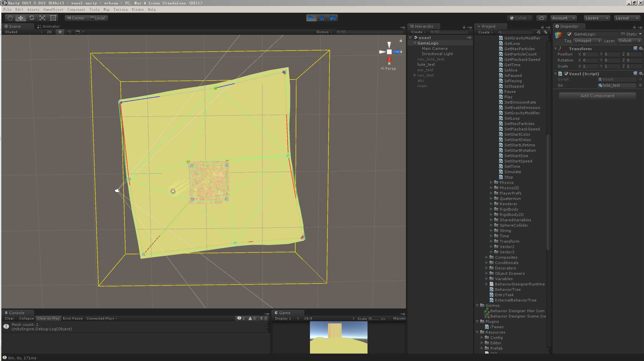Toggle Local handle rotation button
This screenshot has height=361, width=644.
(97, 18)
